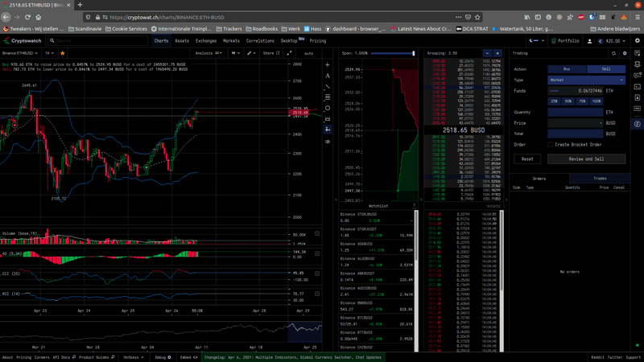644x362 pixels.
Task: Open the 1H interval dropdown
Action: (50, 53)
